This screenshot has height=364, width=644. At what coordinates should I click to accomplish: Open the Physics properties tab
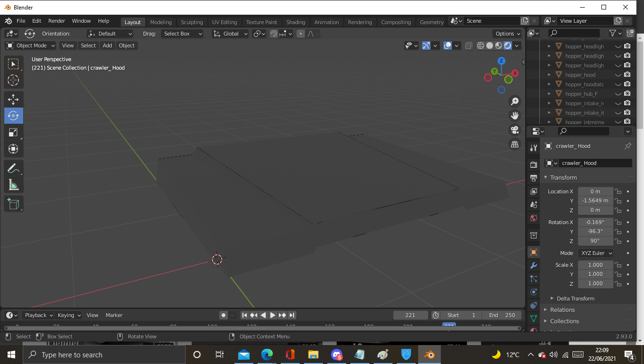tap(534, 292)
